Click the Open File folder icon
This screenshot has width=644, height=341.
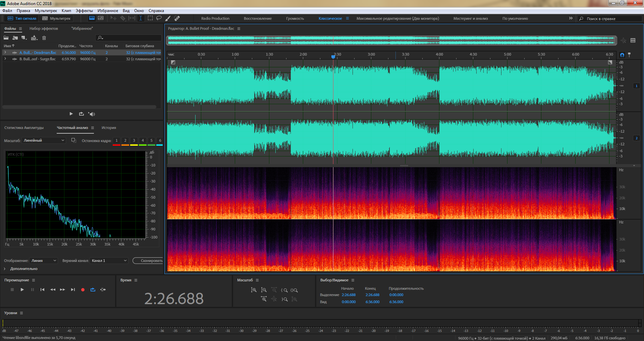[x=6, y=38]
